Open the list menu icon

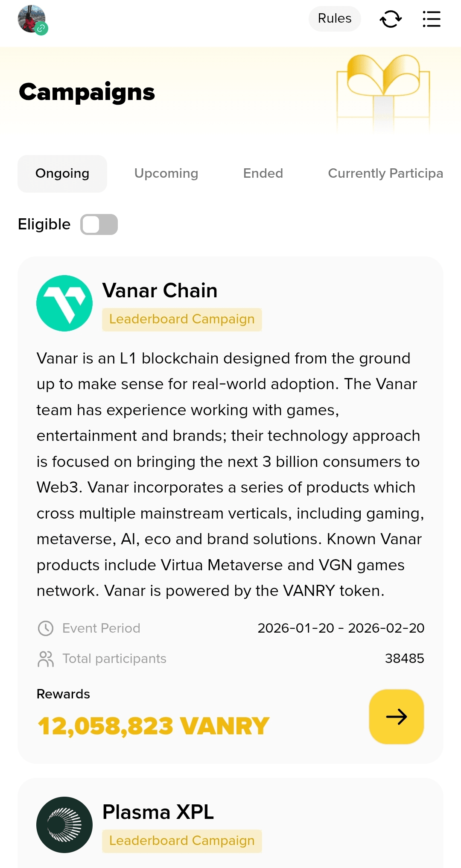tap(431, 19)
